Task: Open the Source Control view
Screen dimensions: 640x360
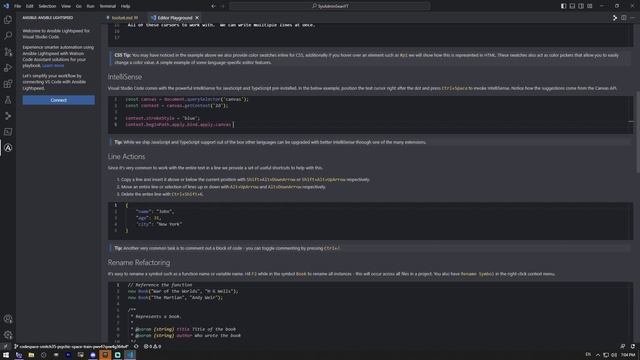Action: click(x=8, y=52)
